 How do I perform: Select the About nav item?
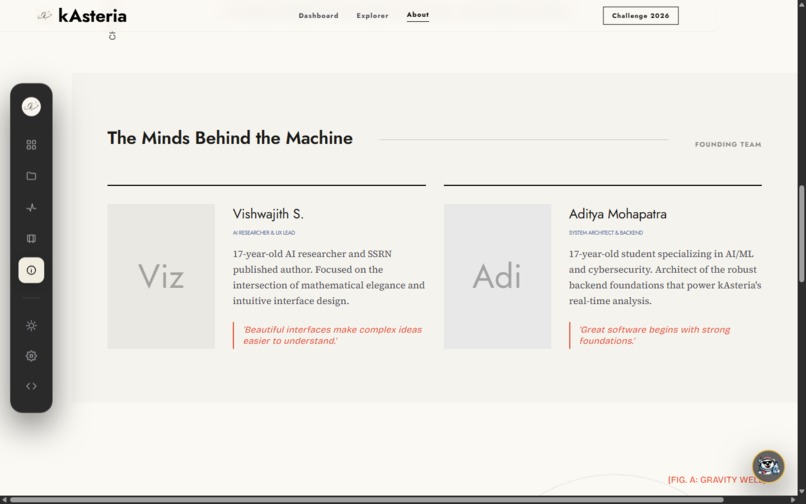417,15
